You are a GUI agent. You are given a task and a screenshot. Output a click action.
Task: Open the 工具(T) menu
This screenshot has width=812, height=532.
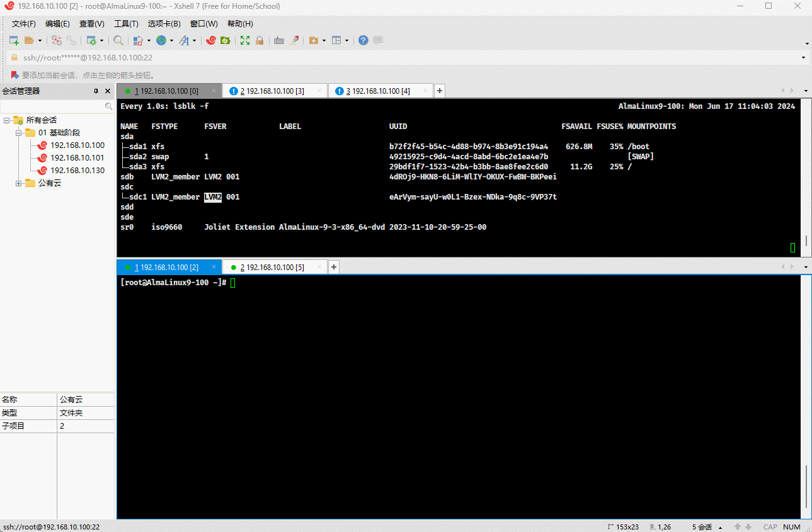pyautogui.click(x=126, y=24)
